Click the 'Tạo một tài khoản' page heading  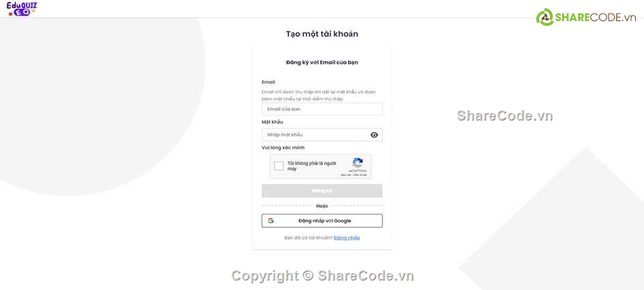coord(322,34)
